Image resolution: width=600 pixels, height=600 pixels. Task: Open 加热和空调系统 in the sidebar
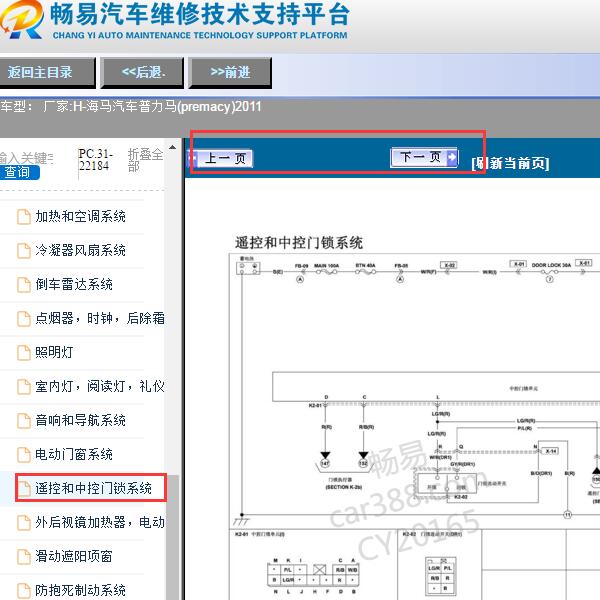point(80,217)
